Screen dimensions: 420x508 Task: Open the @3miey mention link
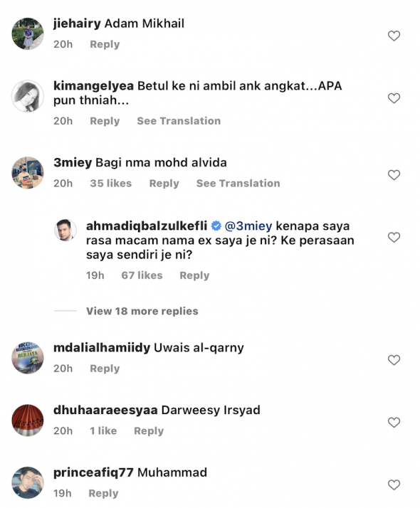(248, 226)
